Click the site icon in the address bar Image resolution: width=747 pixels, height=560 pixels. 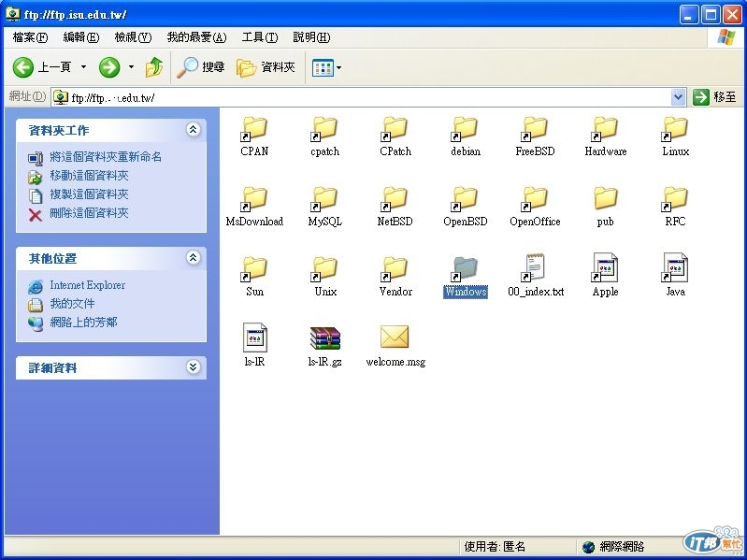[61, 97]
